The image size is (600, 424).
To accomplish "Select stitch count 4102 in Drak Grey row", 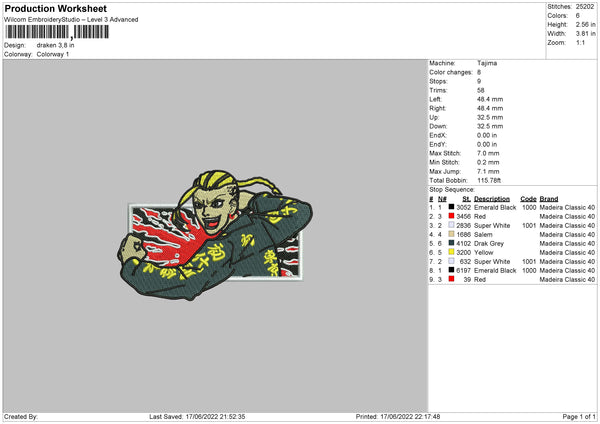I will click(463, 243).
